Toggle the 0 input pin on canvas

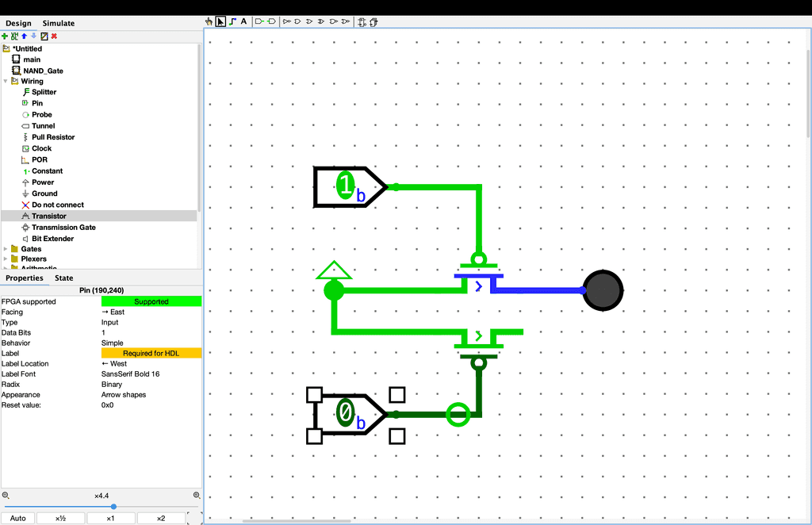coord(346,413)
